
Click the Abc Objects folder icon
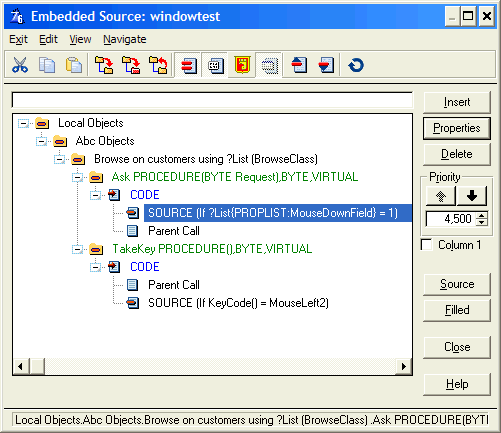(60, 141)
